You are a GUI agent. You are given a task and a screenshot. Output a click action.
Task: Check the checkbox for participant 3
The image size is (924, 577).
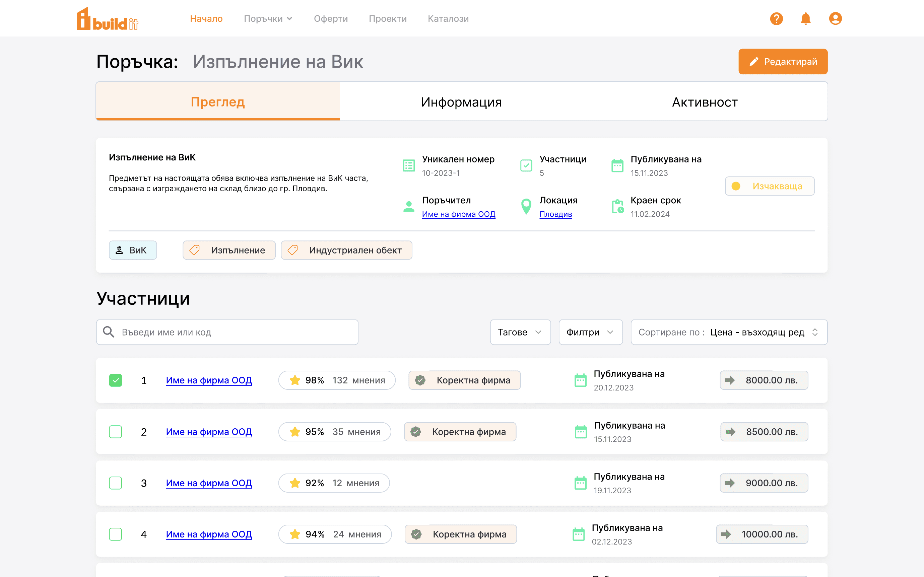pyautogui.click(x=116, y=483)
